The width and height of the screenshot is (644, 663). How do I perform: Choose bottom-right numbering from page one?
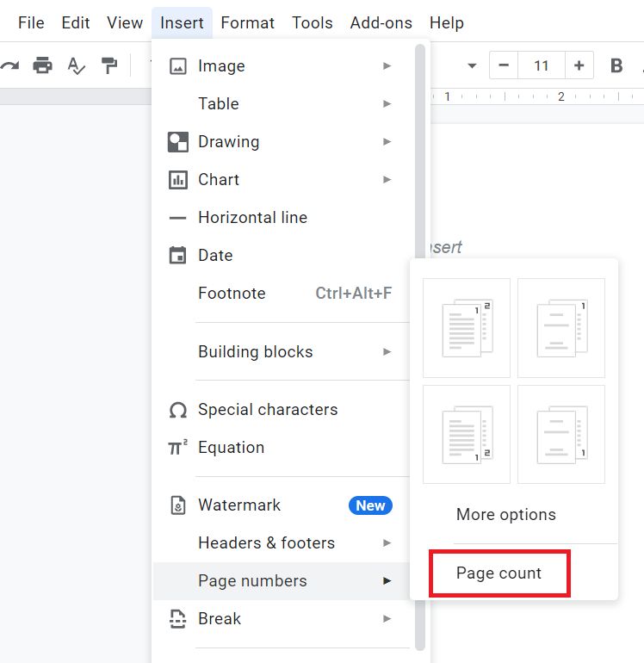[x=467, y=434]
